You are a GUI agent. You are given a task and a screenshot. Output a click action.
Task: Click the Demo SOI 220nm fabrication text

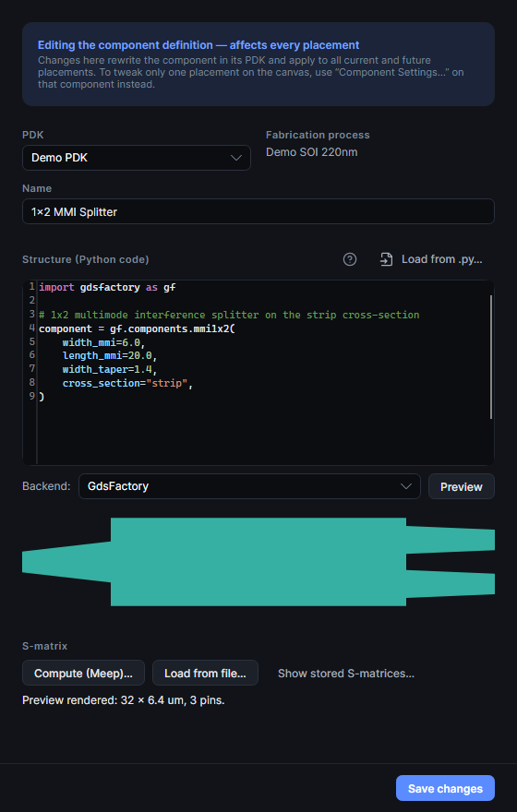[x=311, y=152]
